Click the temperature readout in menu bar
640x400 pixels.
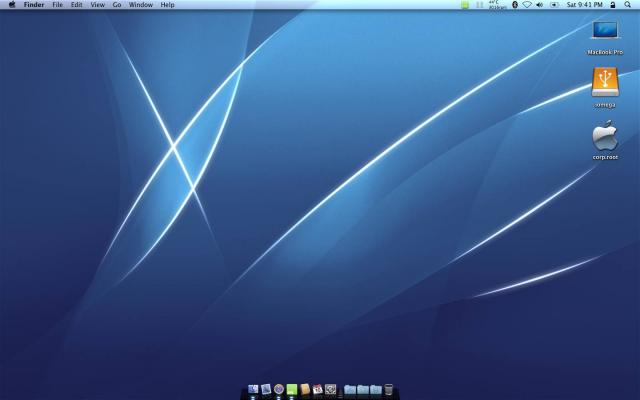tap(497, 5)
